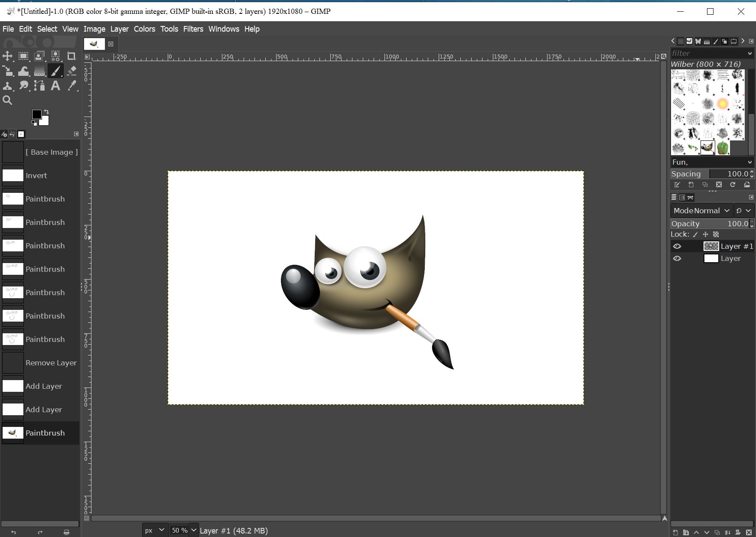756x537 pixels.
Task: Expand the brush filter tag dropdown arrow
Action: pos(750,53)
